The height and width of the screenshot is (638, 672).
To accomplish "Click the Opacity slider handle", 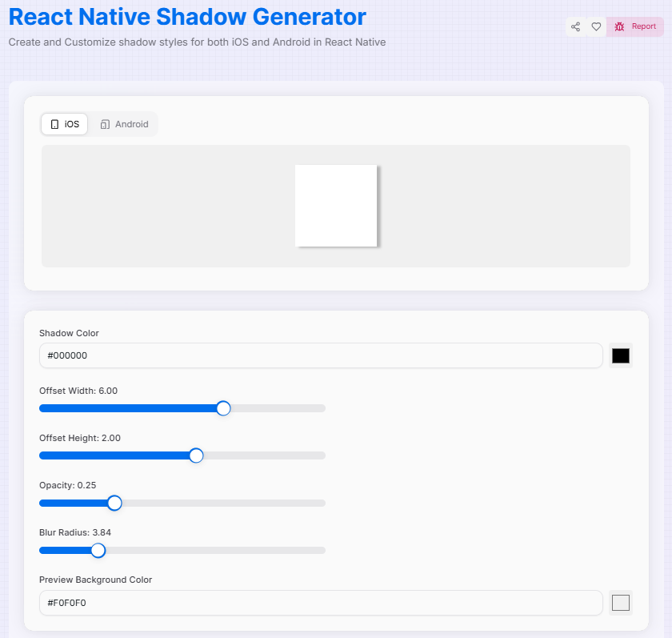I will tap(114, 503).
